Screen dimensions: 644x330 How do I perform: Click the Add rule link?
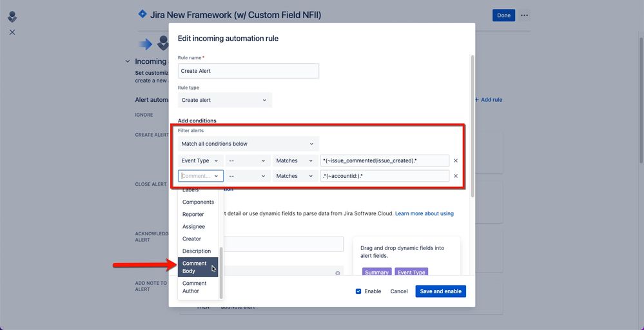pos(488,100)
